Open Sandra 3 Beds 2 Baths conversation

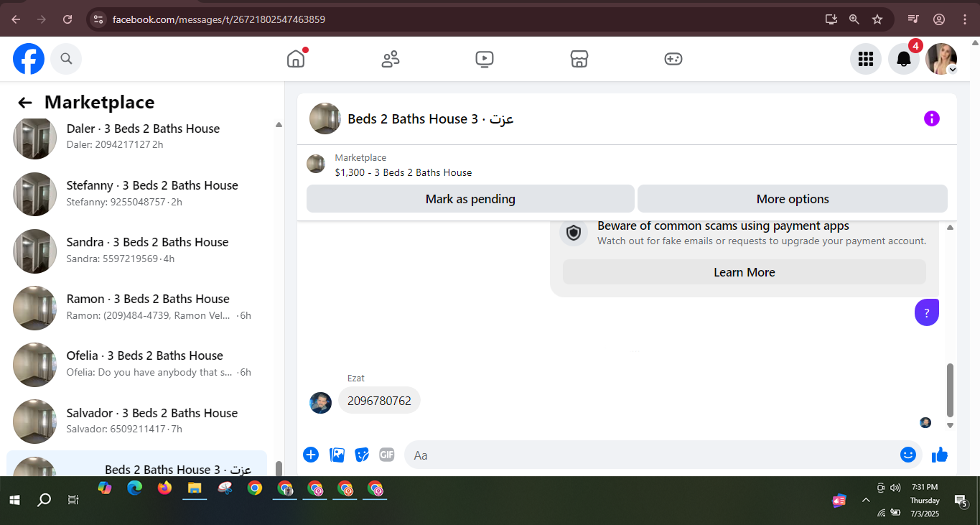136,251
